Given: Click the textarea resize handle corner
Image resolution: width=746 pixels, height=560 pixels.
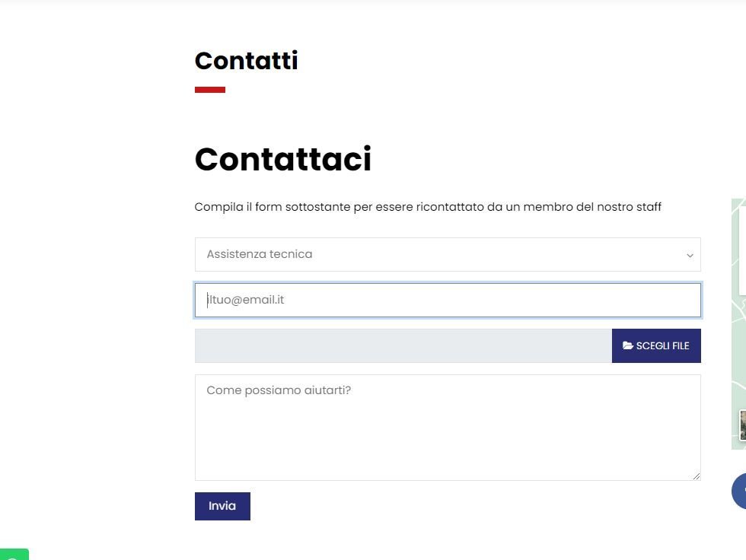Looking at the screenshot, I should pos(696,476).
